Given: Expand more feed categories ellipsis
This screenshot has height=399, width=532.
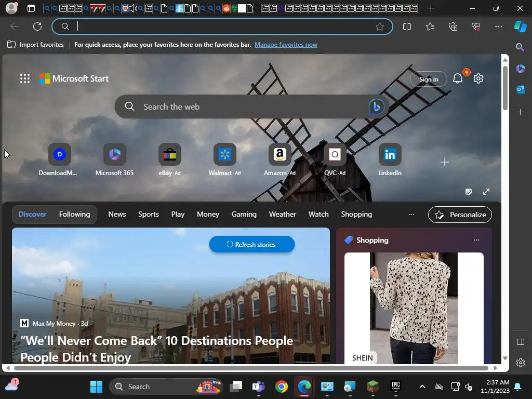Looking at the screenshot, I should click(411, 215).
